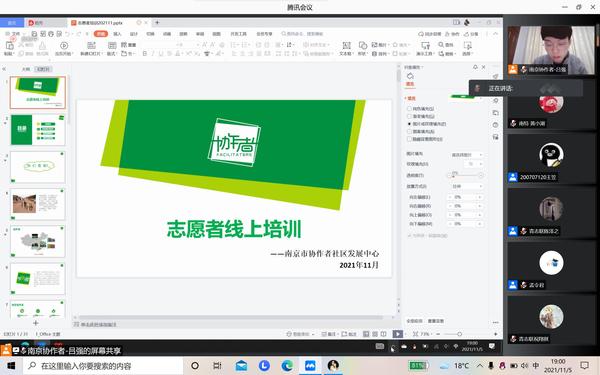This screenshot has height=375, width=600.
Task: Launch Microsoft Edge from the taskbar
Action: coord(287,366)
